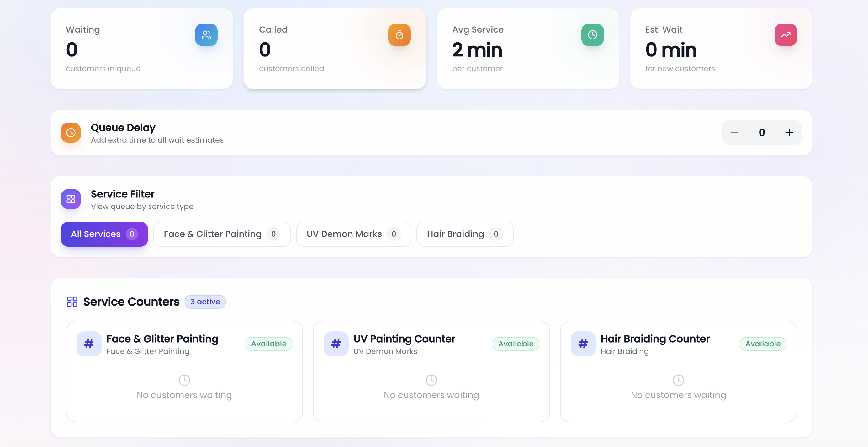Filter queue by UV Demon Marks
The image size is (868, 447).
(x=353, y=234)
